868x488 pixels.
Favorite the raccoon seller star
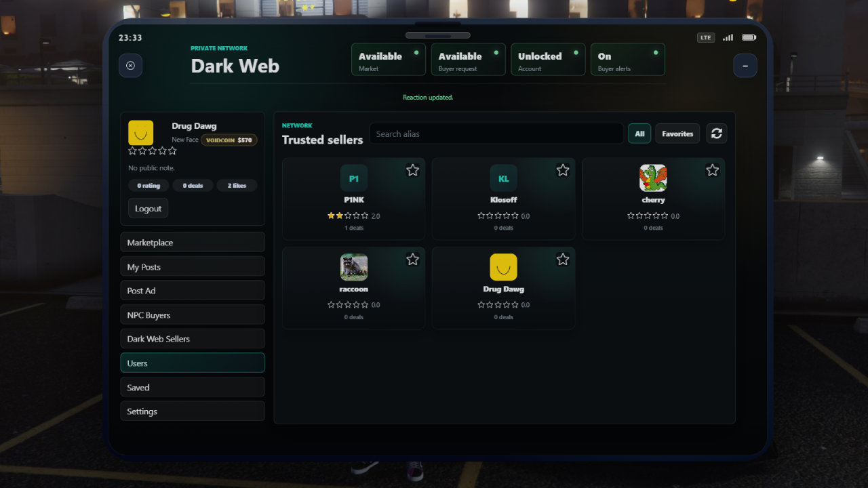click(x=412, y=259)
